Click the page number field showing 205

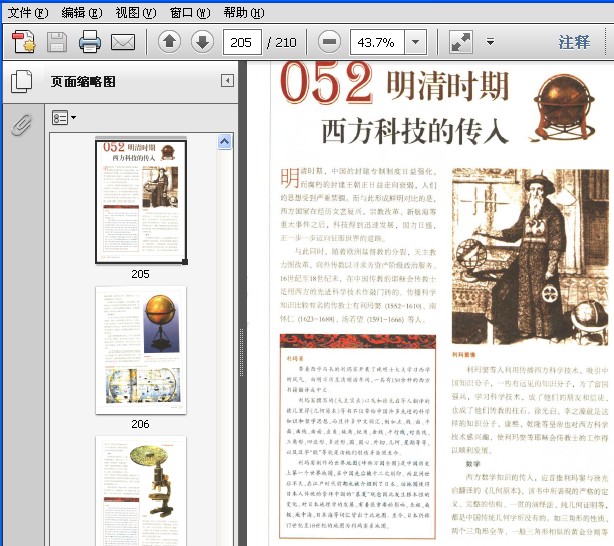pos(242,42)
